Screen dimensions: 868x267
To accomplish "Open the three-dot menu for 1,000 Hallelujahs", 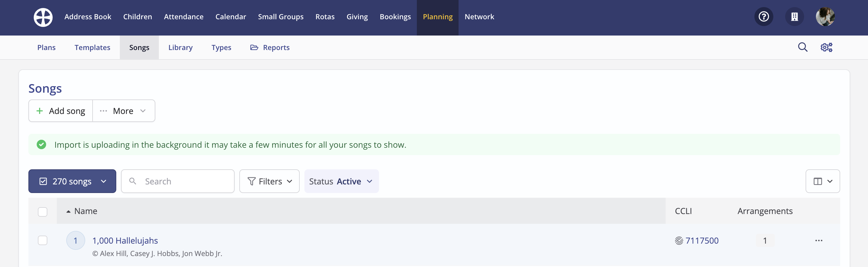I will pyautogui.click(x=819, y=240).
